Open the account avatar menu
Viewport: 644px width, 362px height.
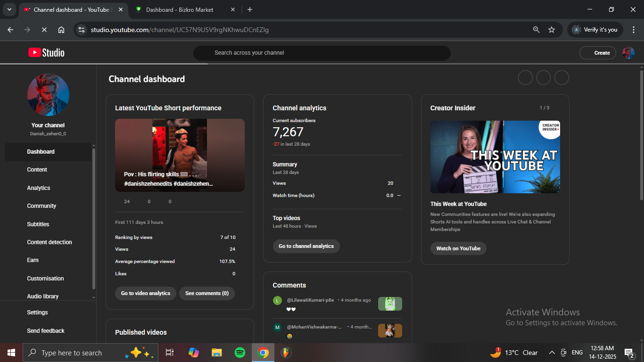(x=628, y=53)
